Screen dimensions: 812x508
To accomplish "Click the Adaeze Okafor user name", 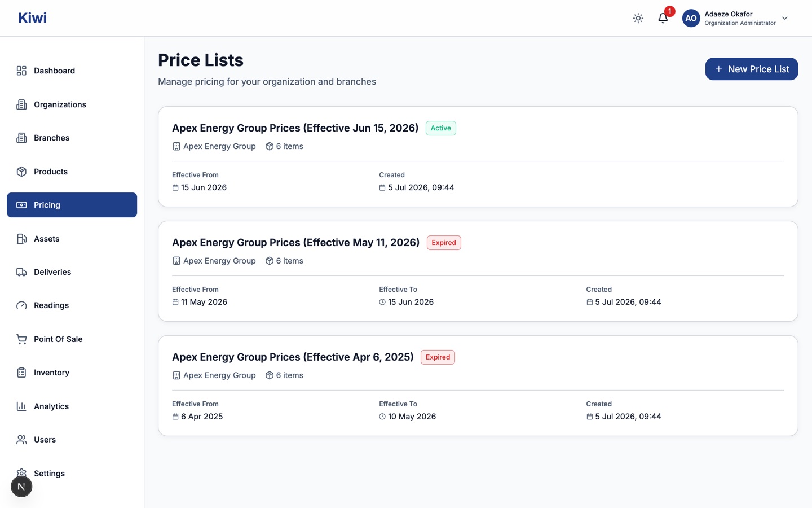I will click(728, 14).
